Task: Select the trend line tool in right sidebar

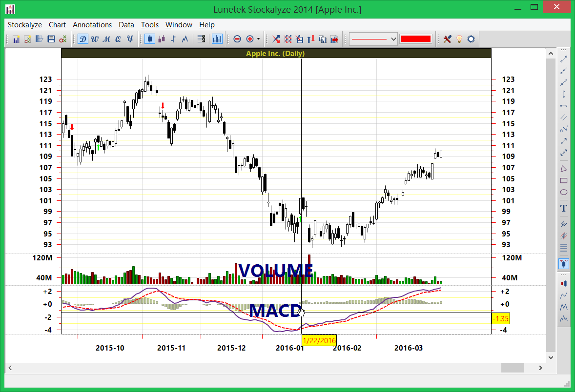Action: [563, 59]
